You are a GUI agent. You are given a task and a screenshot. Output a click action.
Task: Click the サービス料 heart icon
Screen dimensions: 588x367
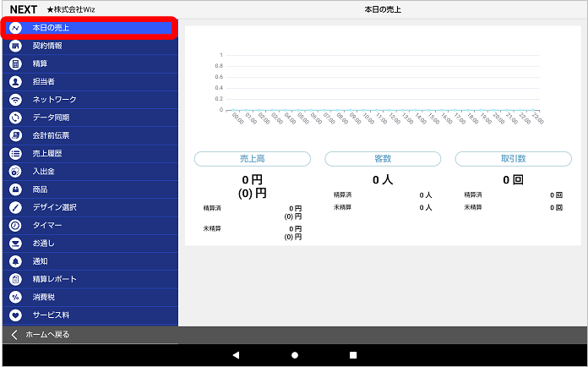[15, 315]
